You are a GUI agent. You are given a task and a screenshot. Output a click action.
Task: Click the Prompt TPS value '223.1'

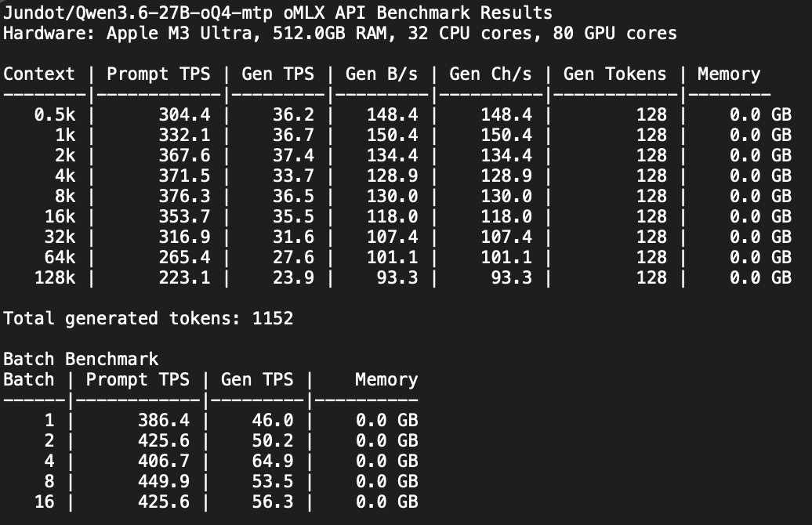coord(184,277)
